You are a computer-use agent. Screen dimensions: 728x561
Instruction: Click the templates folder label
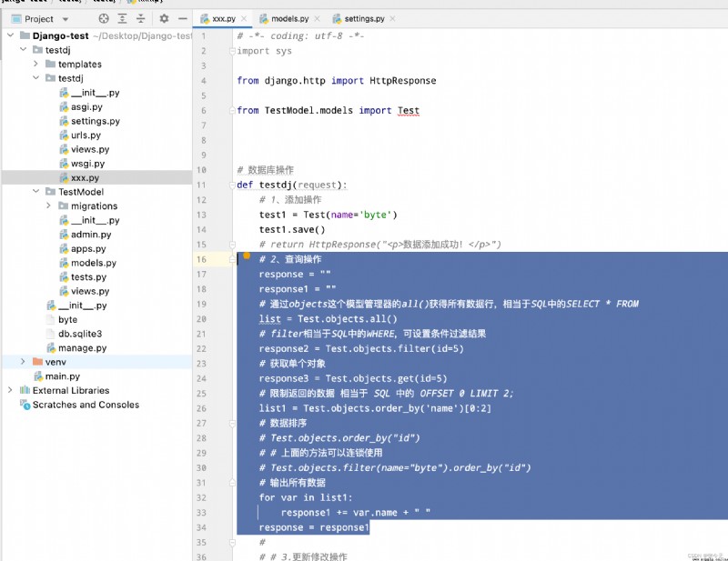click(79, 64)
